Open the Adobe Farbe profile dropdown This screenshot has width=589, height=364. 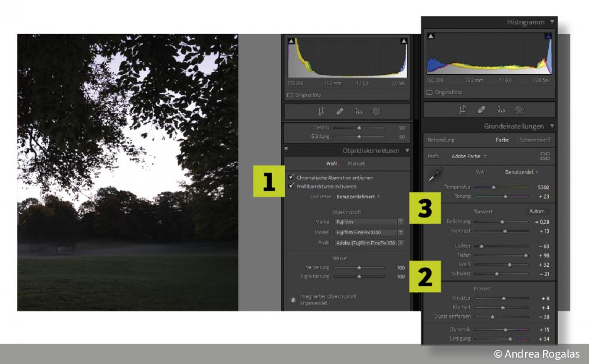click(469, 156)
